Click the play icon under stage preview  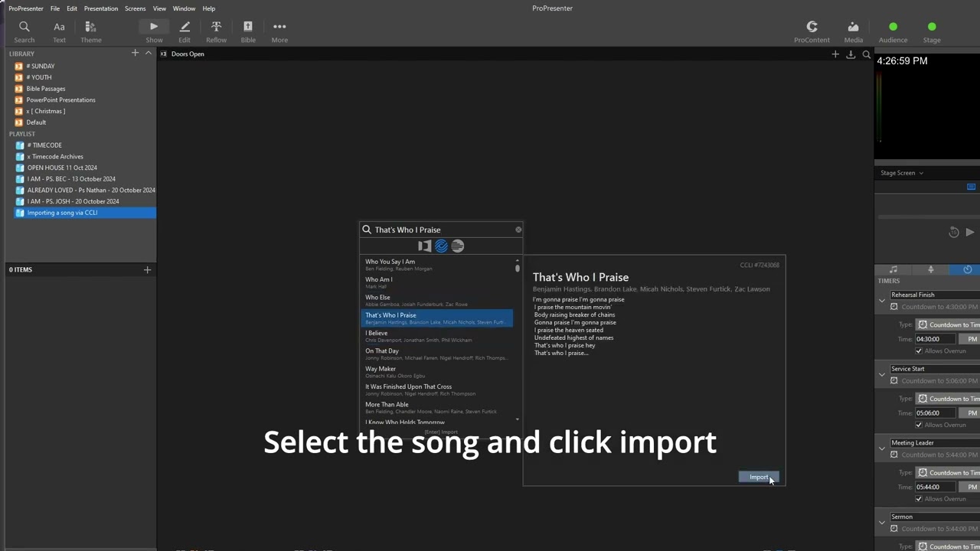(x=970, y=232)
